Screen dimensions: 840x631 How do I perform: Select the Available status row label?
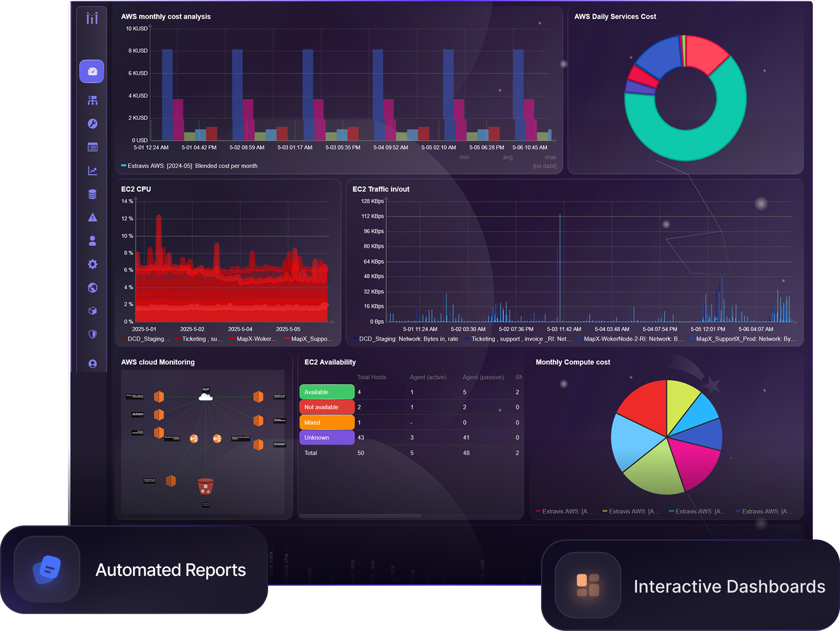click(x=327, y=392)
